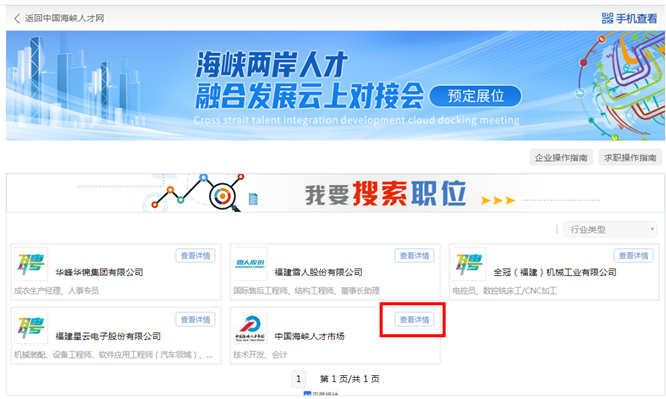Viewport: 666px width, 399px height.
Task: Click the 我要搜索职位 search banner
Action: (335, 193)
